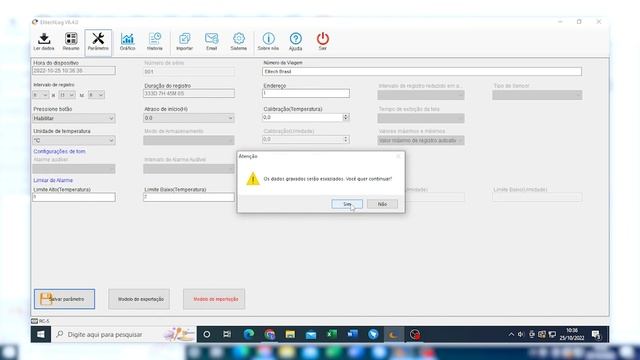Open Unidade de temperatura dropdown
The image size is (640, 360).
(74, 140)
